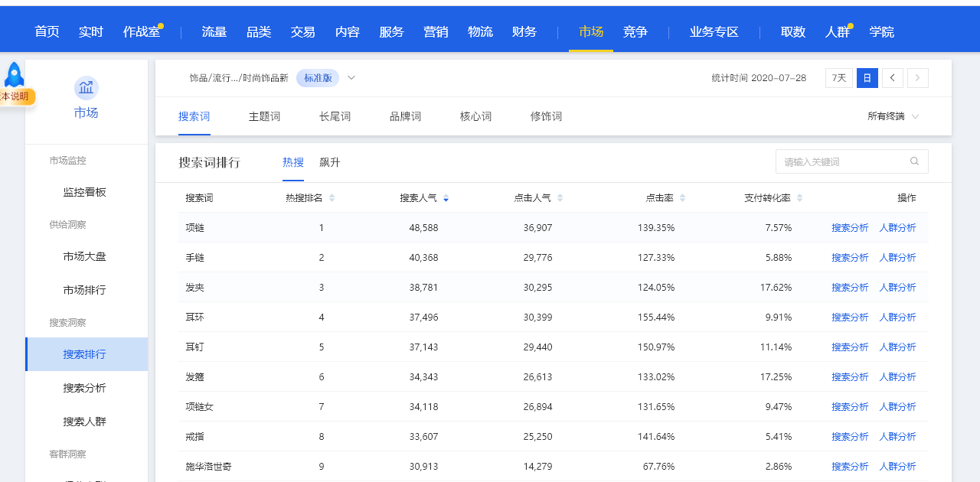Select the 日 time range button
Viewport: 980px width, 482px height.
point(867,78)
